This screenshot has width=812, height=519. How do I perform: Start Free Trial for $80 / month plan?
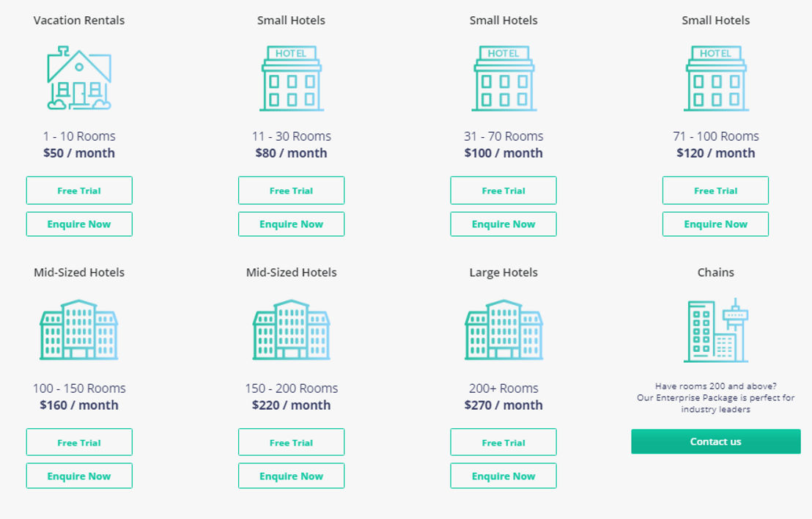tap(292, 190)
